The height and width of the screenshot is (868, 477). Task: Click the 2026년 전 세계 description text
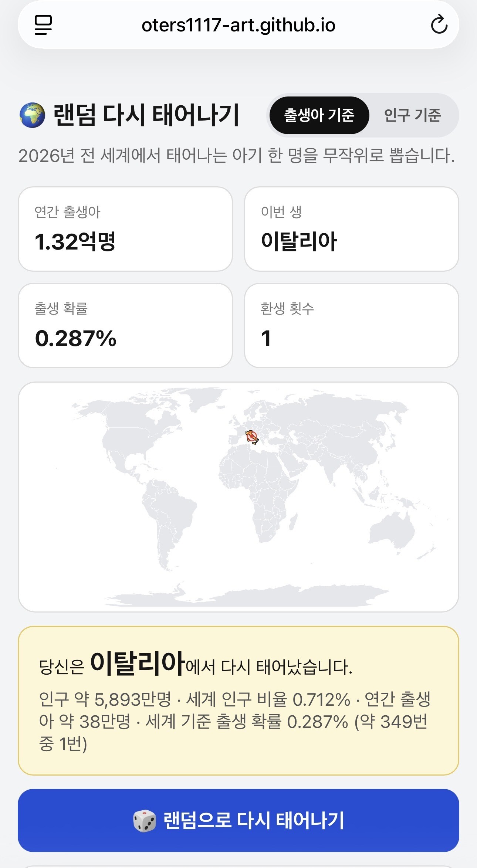pyautogui.click(x=237, y=156)
